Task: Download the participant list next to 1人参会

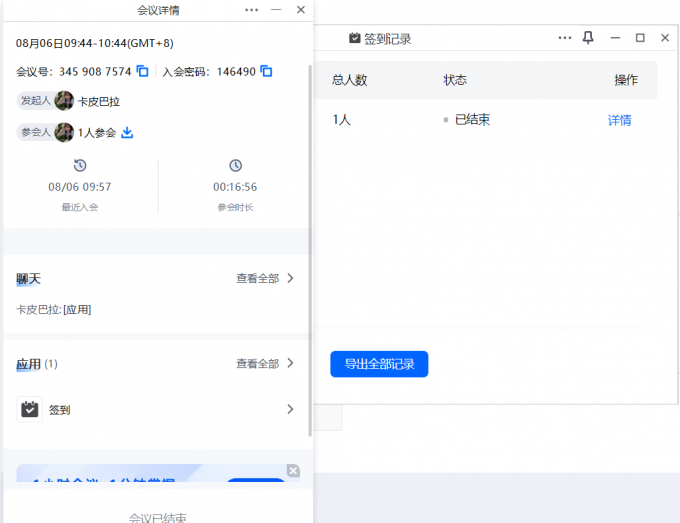Action: 127,132
